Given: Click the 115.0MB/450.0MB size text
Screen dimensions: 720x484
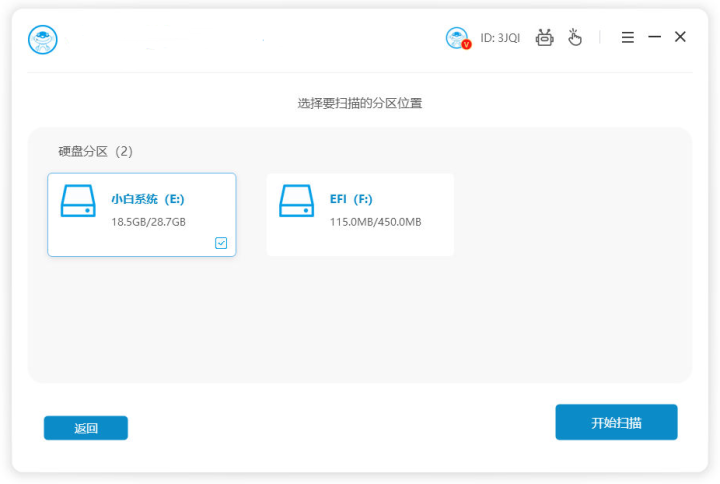Looking at the screenshot, I should coord(376,222).
